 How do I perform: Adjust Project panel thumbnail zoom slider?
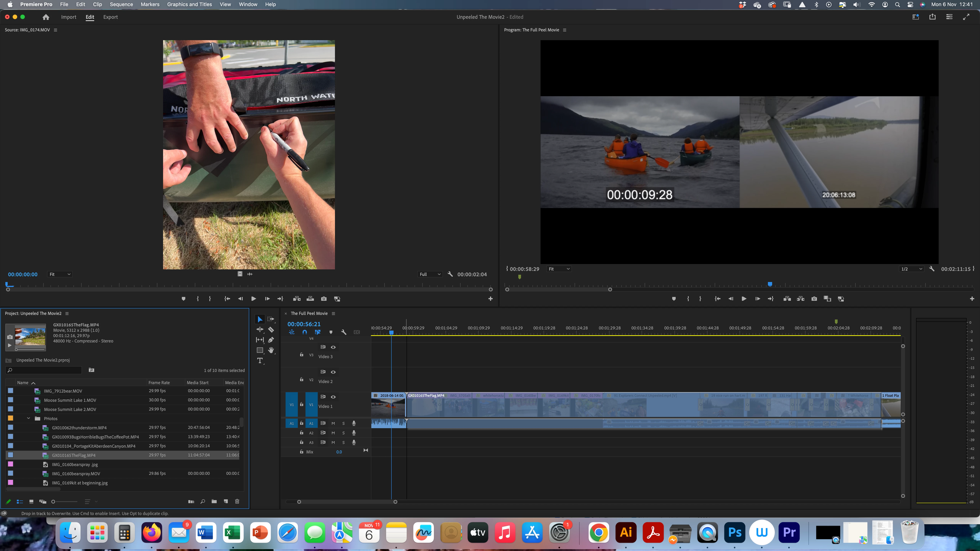(53, 502)
